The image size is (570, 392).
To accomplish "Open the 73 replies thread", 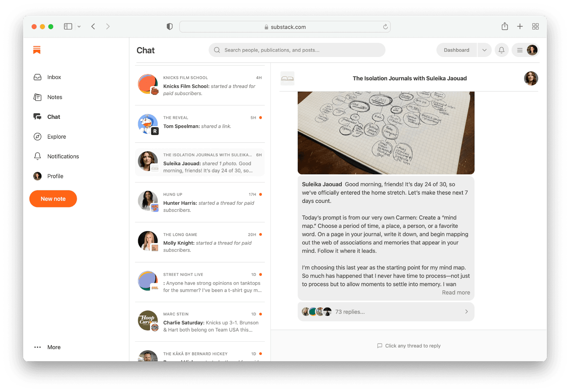I will (x=386, y=312).
